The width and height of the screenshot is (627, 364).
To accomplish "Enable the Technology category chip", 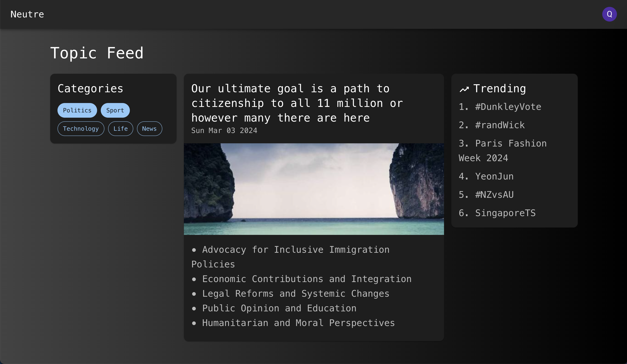I will [81, 129].
